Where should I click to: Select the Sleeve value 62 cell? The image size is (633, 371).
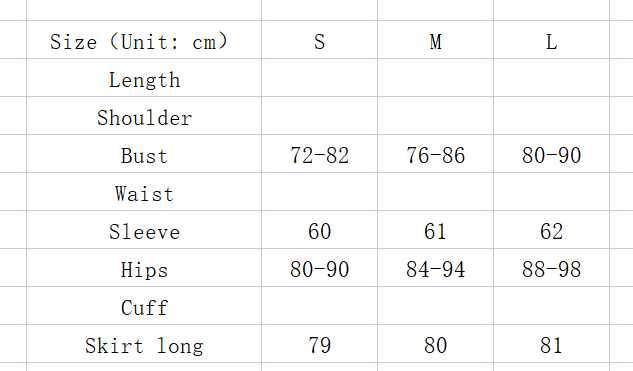tap(551, 229)
